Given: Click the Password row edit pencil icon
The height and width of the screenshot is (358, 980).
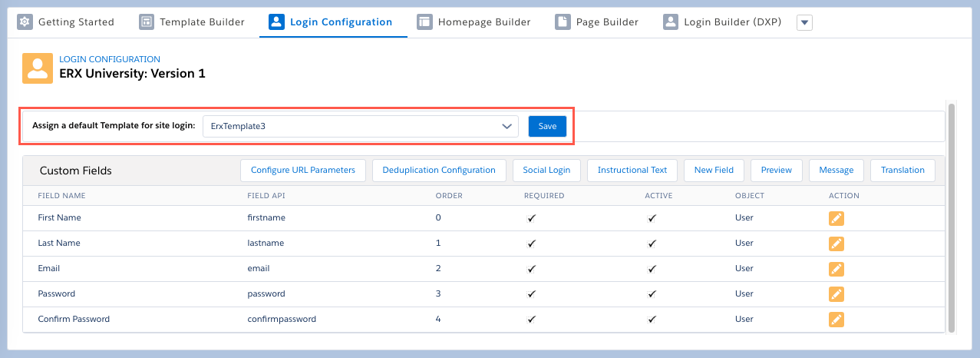Looking at the screenshot, I should (836, 294).
